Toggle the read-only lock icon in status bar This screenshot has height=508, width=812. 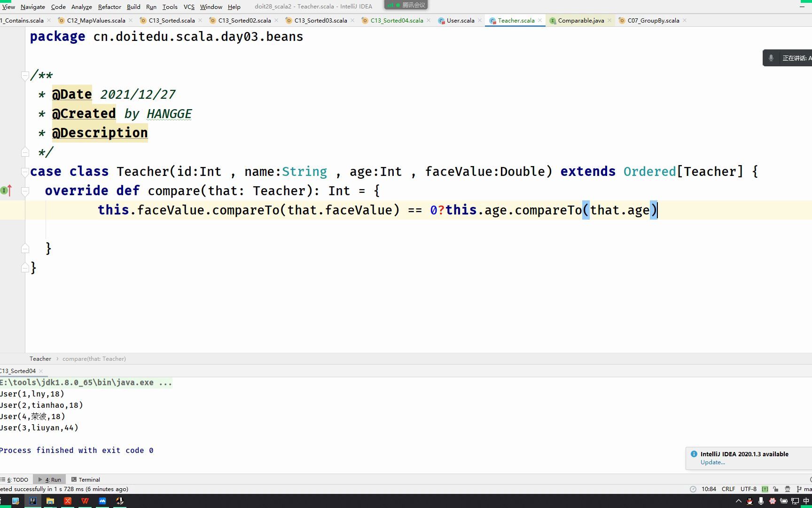[x=776, y=489]
